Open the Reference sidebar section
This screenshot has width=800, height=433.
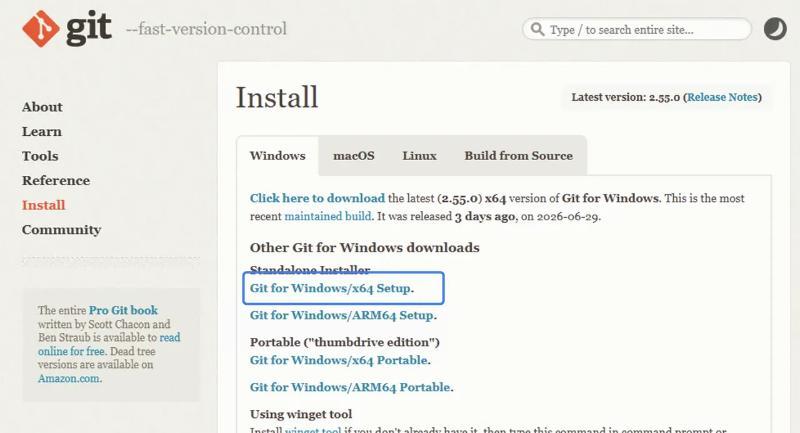point(56,181)
